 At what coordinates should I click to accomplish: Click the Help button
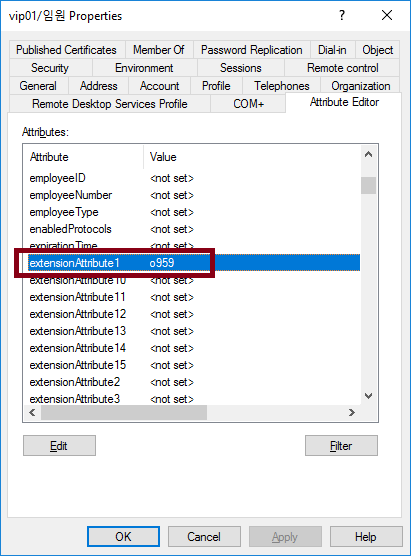point(366,536)
